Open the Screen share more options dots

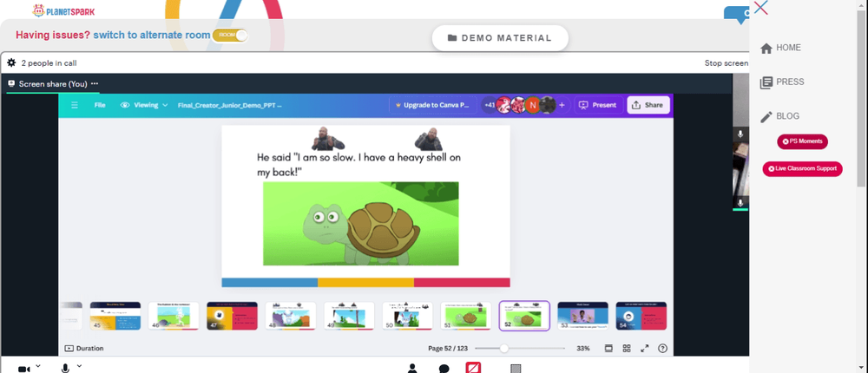click(x=95, y=83)
